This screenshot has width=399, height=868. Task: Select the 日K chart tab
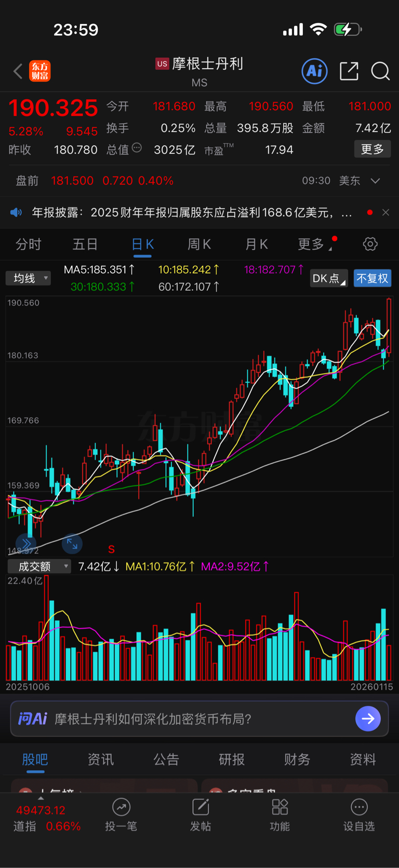[142, 244]
